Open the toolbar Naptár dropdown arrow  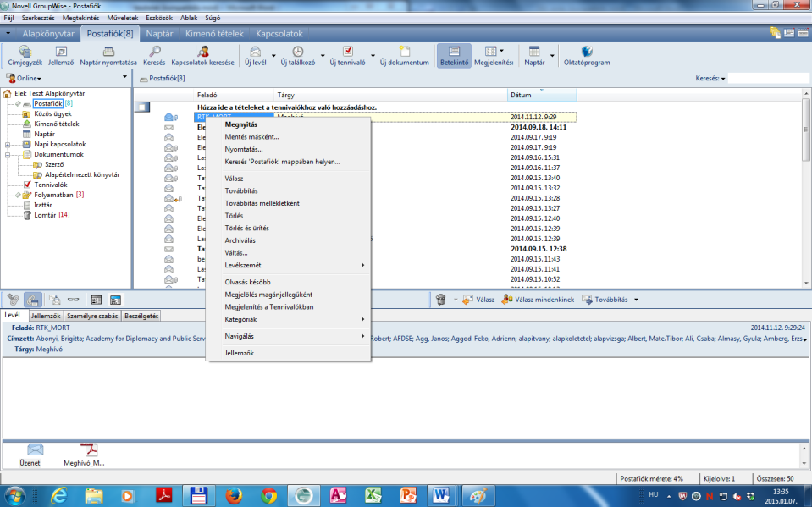click(x=552, y=55)
